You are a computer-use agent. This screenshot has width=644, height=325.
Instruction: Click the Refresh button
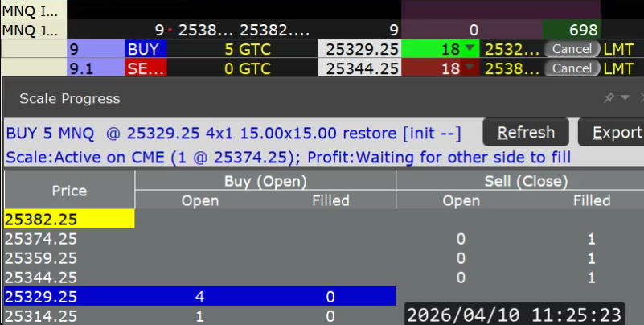(525, 132)
